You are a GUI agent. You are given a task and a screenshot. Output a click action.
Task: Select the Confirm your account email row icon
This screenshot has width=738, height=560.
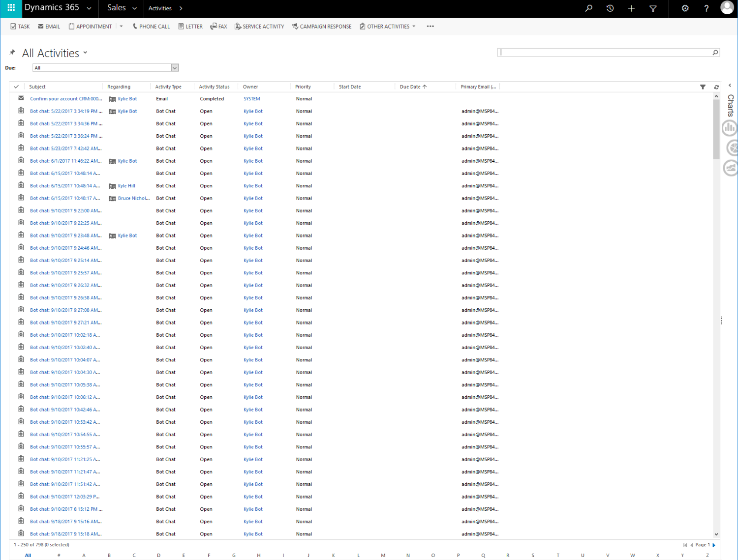tap(21, 98)
